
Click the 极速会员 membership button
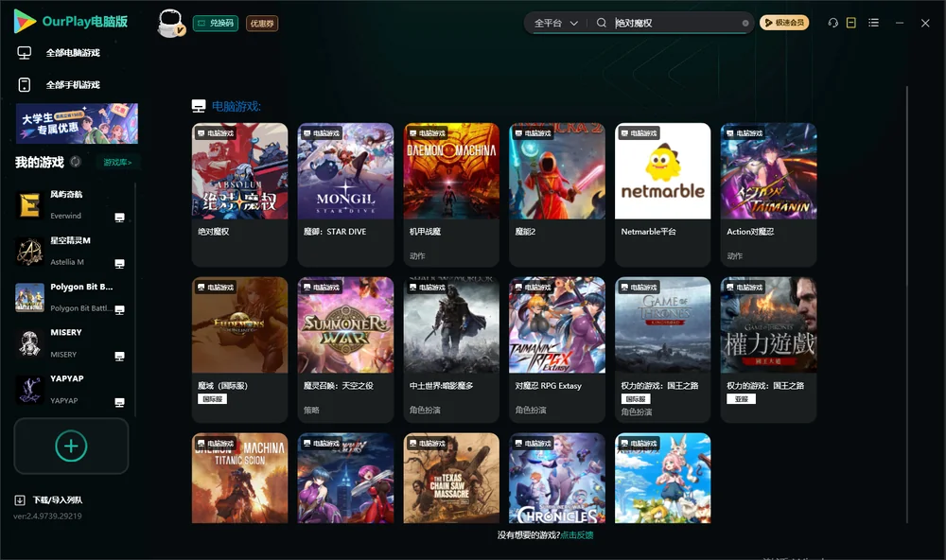point(784,23)
